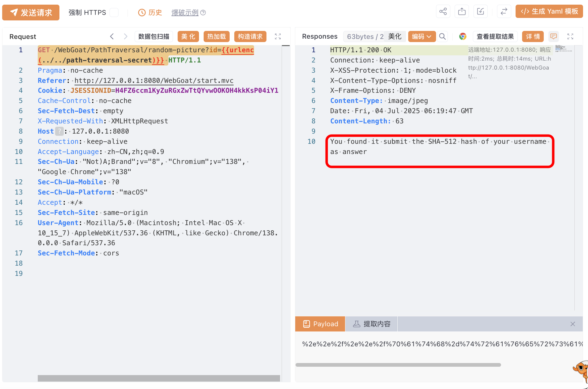
Task: Click the Content-Length: header in response
Action: point(361,121)
